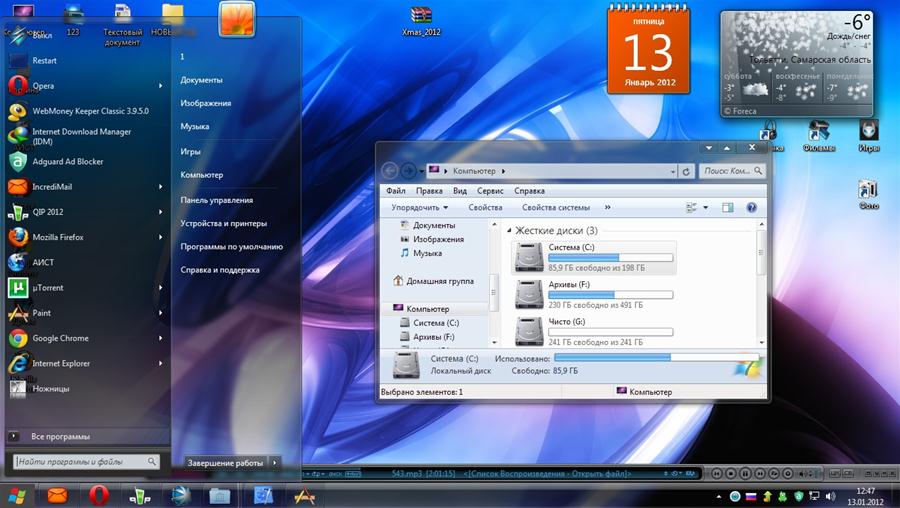The image size is (900, 508).
Task: Expand the Упорядочить dropdown
Action: tap(420, 208)
